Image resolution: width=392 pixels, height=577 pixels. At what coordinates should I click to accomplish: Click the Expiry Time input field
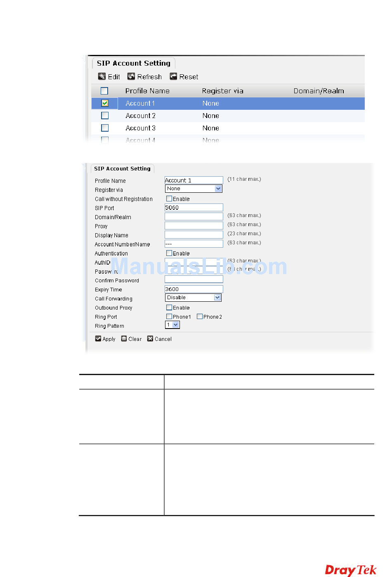click(194, 289)
